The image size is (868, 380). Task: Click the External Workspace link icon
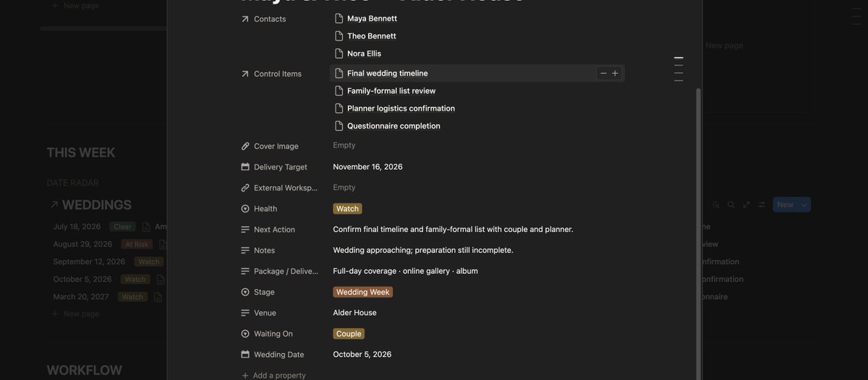(245, 188)
